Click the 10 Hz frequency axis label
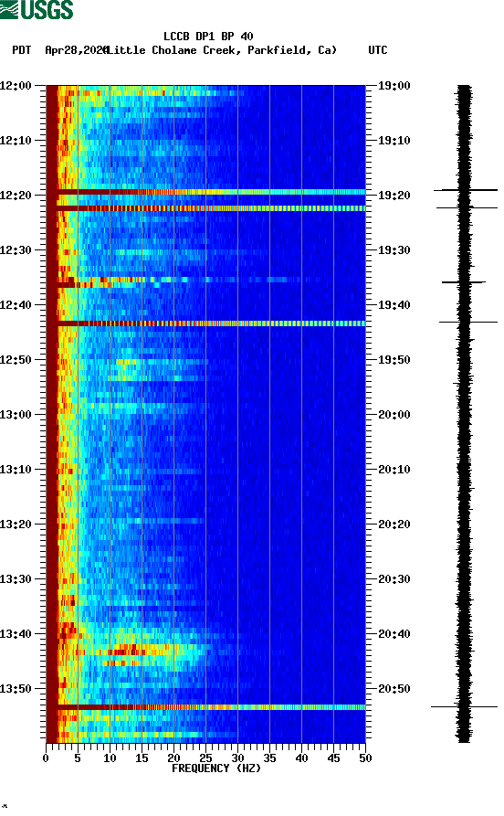 coord(110,758)
